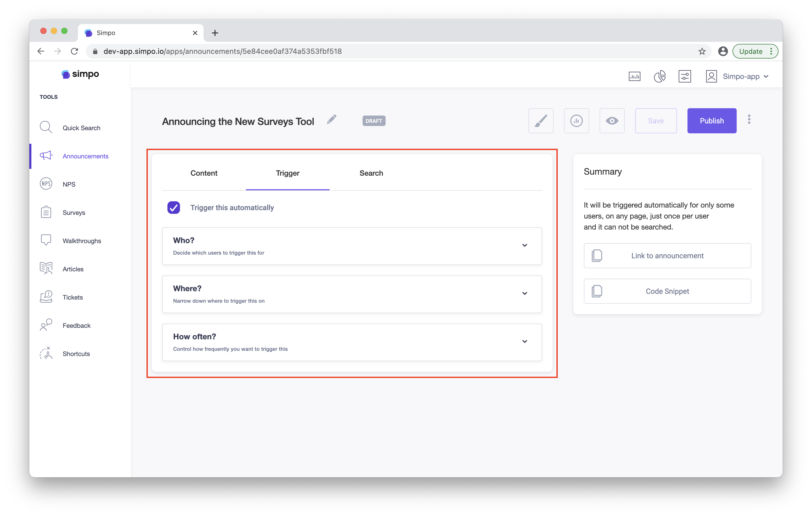
Task: Open the Tickets icon in sidebar
Action: (x=46, y=297)
